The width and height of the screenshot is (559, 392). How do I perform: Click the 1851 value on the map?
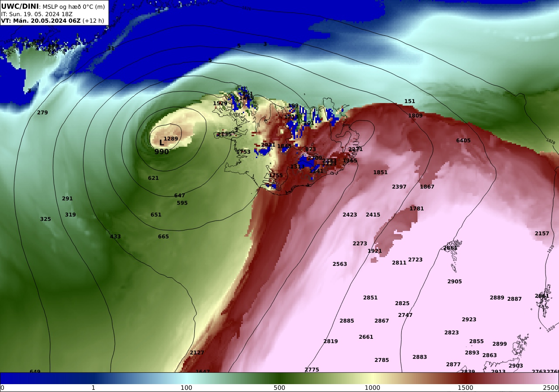pos(380,172)
